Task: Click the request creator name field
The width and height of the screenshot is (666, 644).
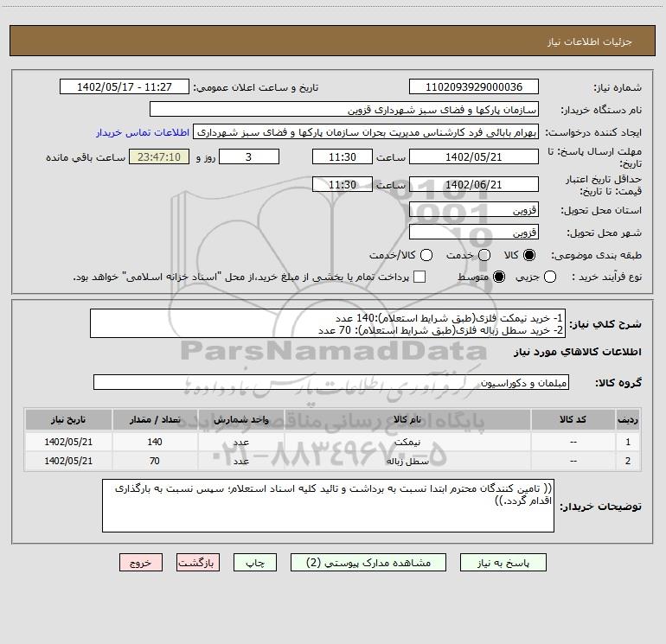Action: tap(366, 131)
